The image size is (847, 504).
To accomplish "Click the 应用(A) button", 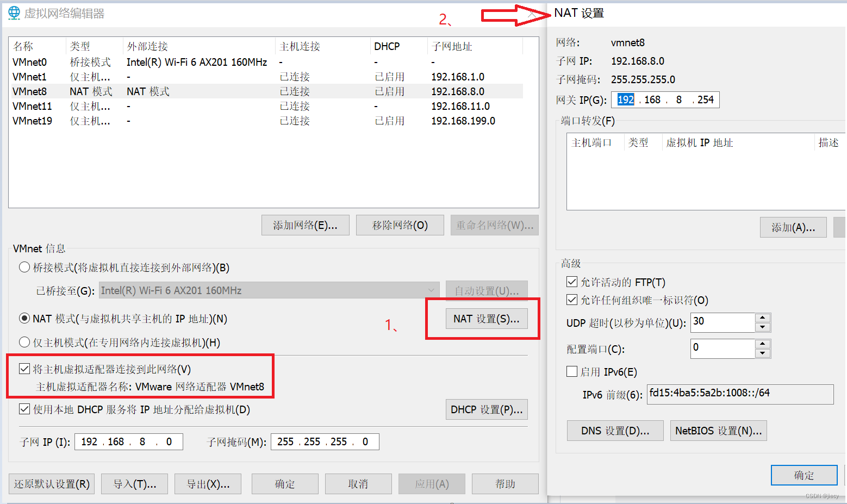I will pyautogui.click(x=432, y=484).
